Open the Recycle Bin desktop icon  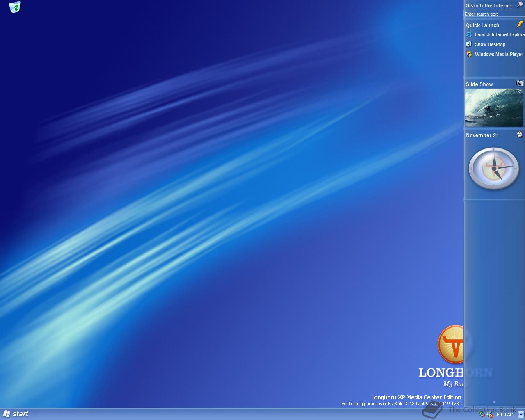pos(15,7)
